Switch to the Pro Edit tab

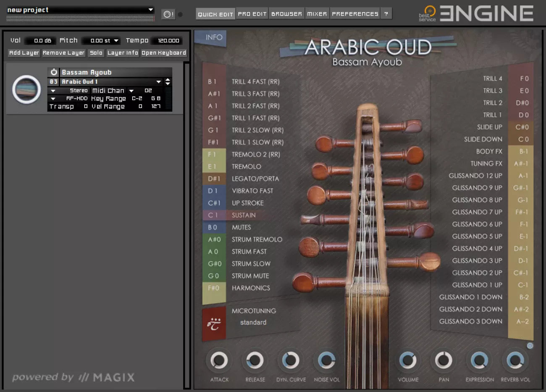pos(252,14)
